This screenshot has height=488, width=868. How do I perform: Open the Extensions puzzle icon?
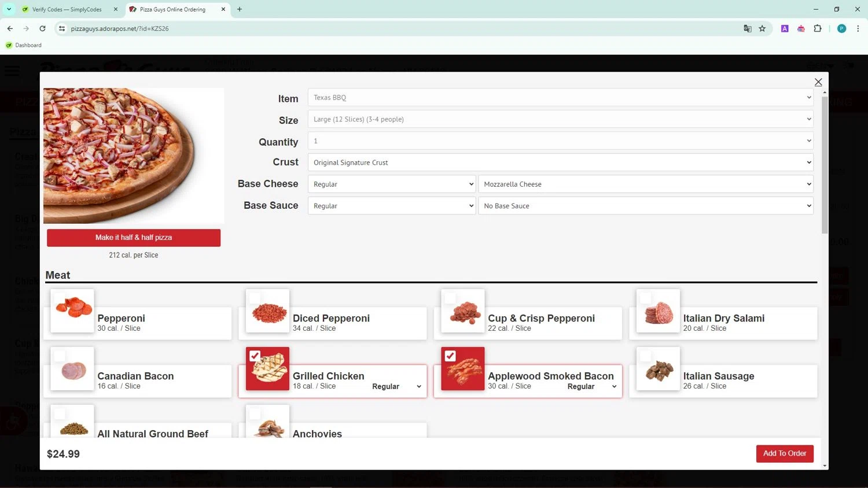pos(818,28)
